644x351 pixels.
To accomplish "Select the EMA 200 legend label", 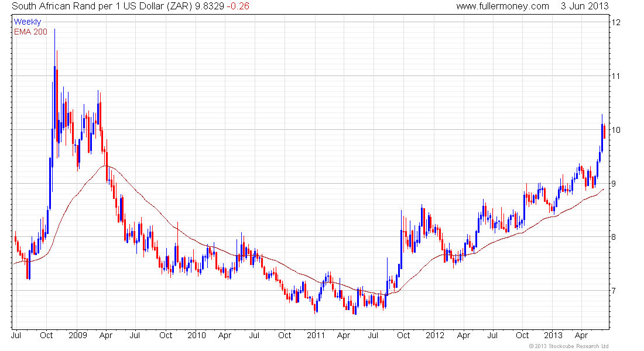I will [30, 32].
